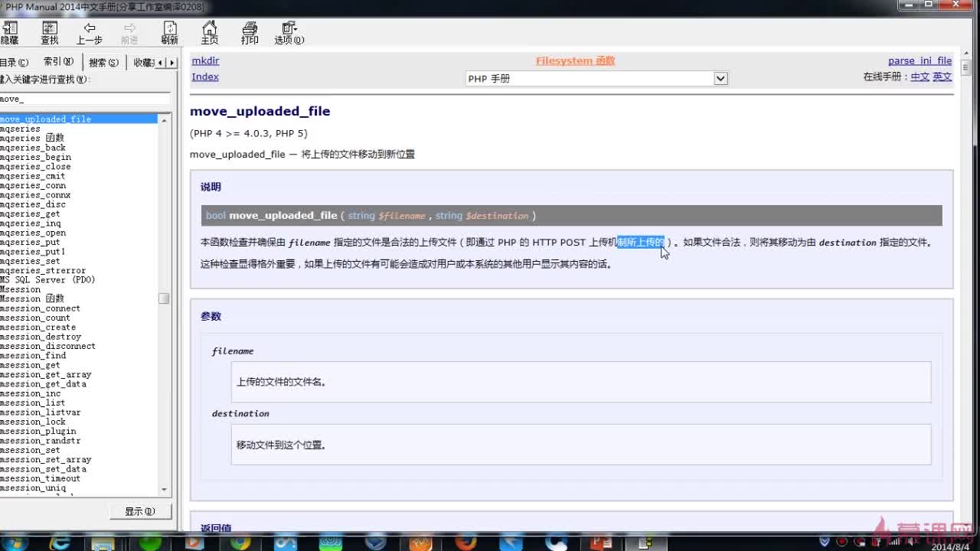Select mqseries_disc in the index list
Image resolution: width=980 pixels, height=551 pixels.
click(x=33, y=204)
